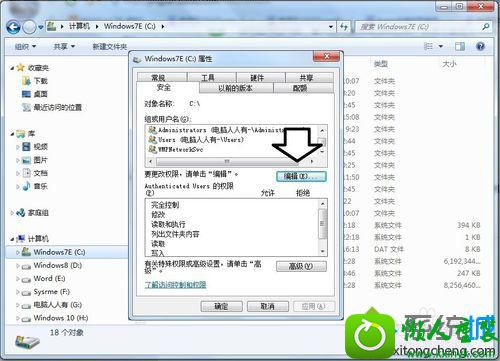Collapse the 计算机 tree node
The height and width of the screenshot is (361, 500).
pos(12,239)
